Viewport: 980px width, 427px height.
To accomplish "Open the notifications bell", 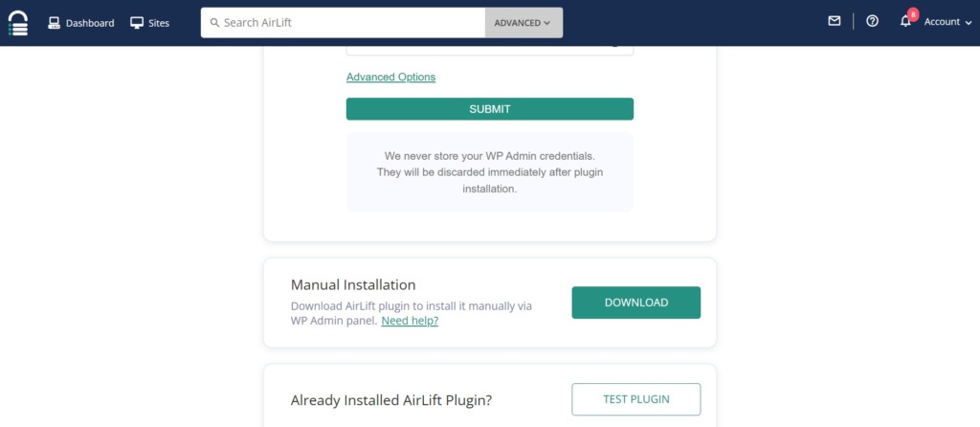I will (905, 21).
